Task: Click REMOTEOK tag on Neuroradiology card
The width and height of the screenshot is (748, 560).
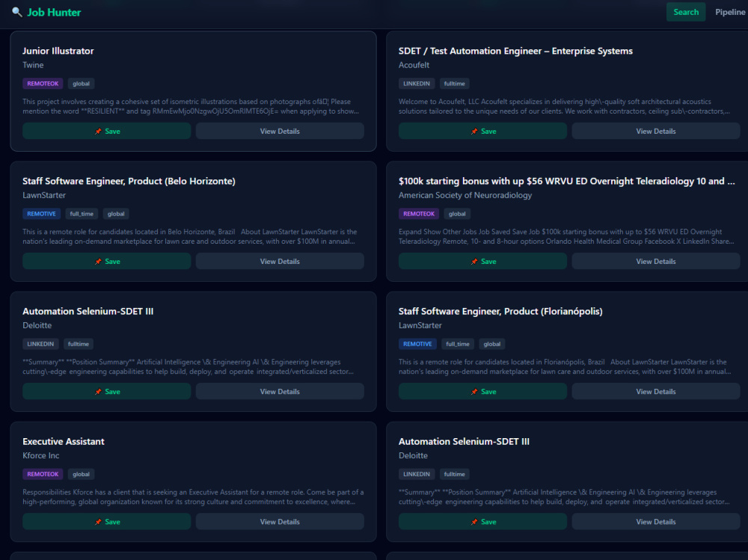Action: (x=419, y=214)
